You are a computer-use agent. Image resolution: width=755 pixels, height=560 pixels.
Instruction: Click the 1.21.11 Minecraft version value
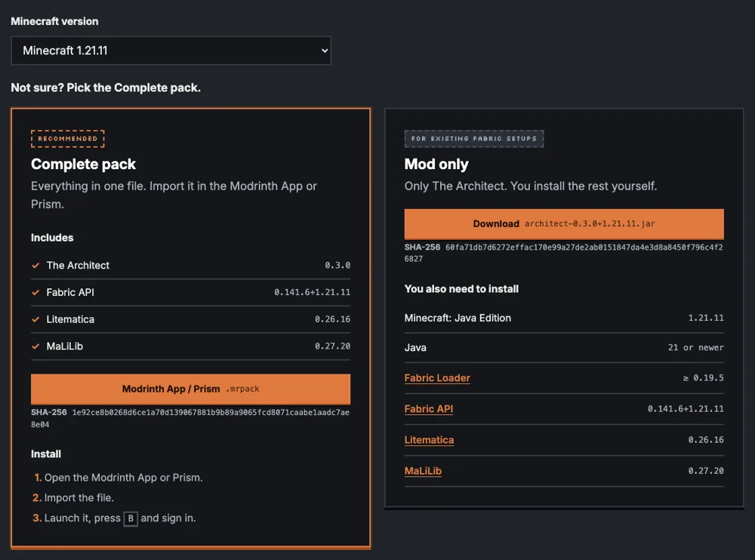[x=706, y=318]
